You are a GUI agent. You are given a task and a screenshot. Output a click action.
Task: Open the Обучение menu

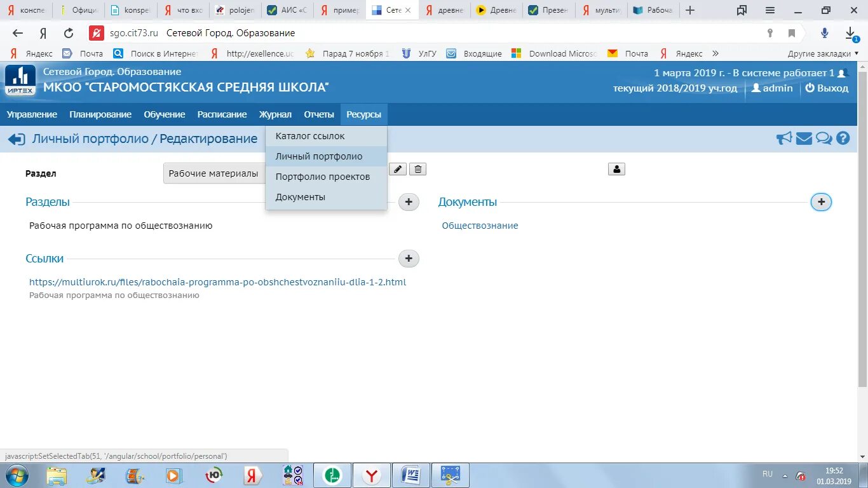point(165,114)
